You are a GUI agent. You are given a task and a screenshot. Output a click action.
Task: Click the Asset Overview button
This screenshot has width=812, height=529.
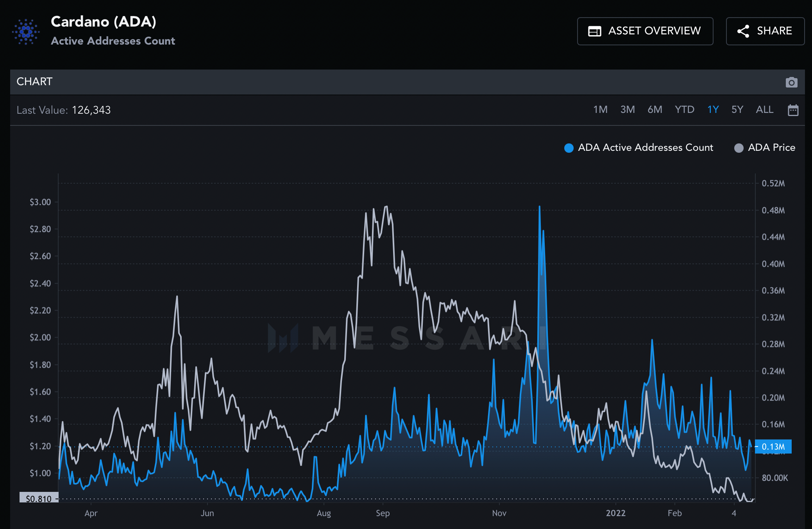[645, 31]
